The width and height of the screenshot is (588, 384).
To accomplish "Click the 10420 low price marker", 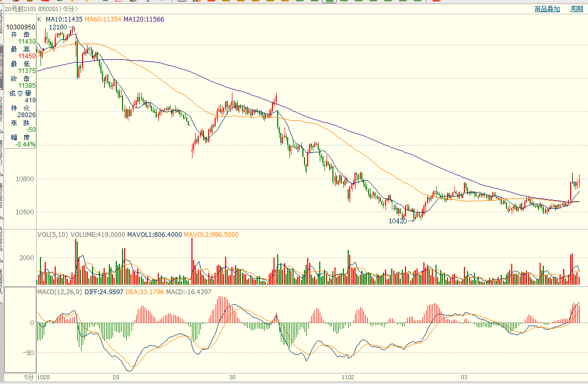I will tap(398, 221).
